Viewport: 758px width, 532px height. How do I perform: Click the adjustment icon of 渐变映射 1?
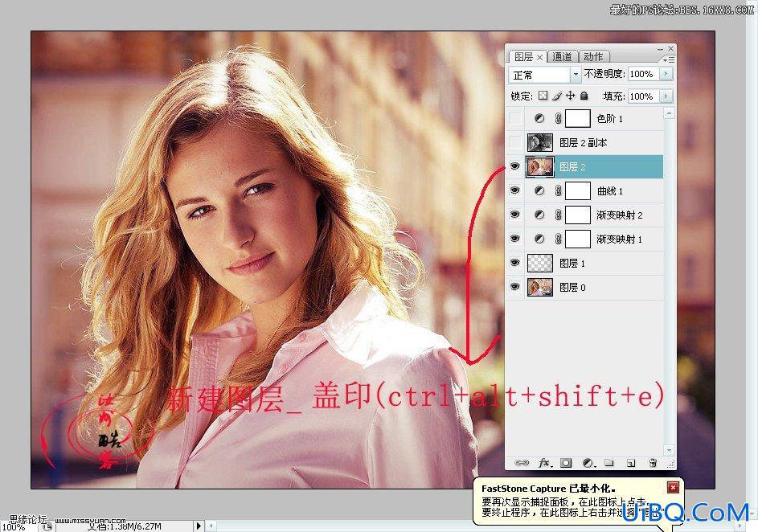pyautogui.click(x=539, y=239)
